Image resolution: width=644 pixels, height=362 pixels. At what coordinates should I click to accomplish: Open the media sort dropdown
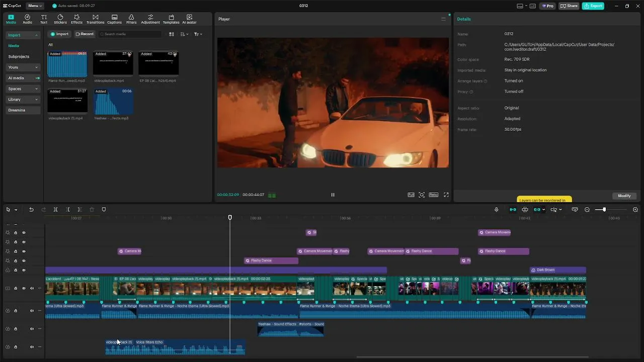[x=184, y=34]
